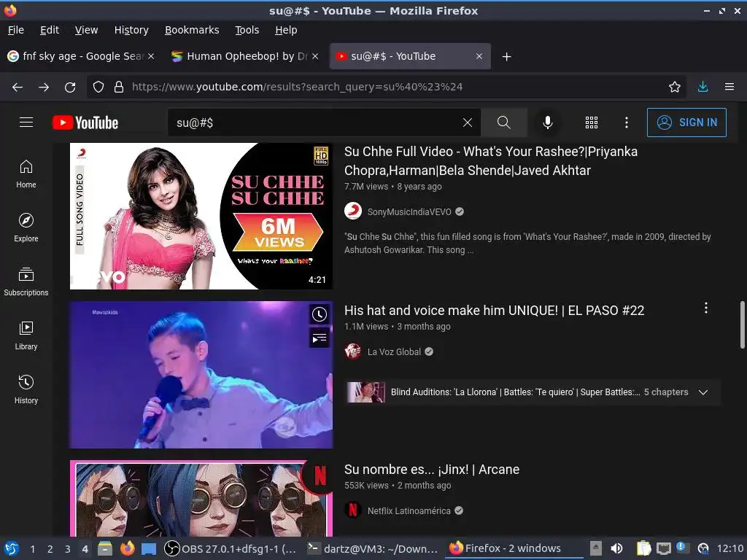Expand the 5 chapters chevron
This screenshot has width=747, height=560.
703,392
